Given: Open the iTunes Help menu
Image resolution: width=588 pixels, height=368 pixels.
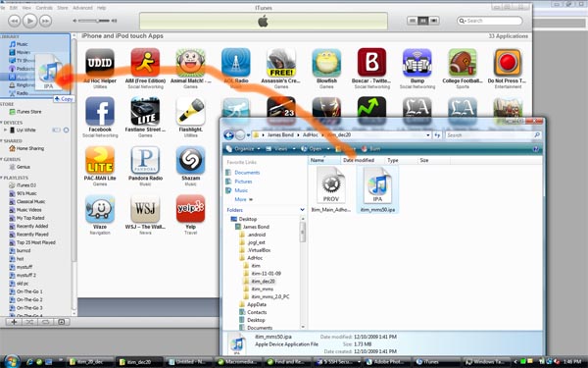Looking at the screenshot, I should click(x=101, y=8).
